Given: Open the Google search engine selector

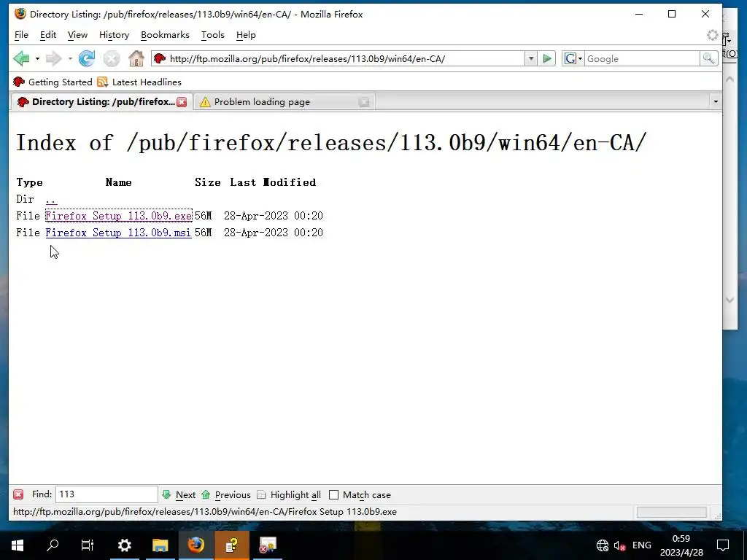Looking at the screenshot, I should coord(573,58).
